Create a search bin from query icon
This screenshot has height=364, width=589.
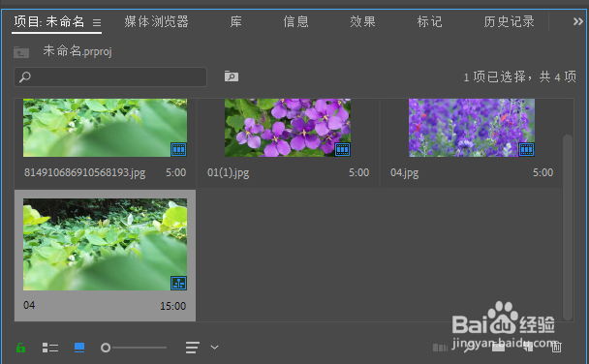point(232,76)
